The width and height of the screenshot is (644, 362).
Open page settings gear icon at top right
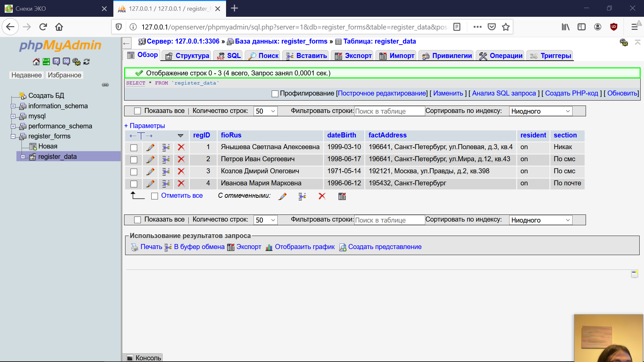(x=624, y=42)
